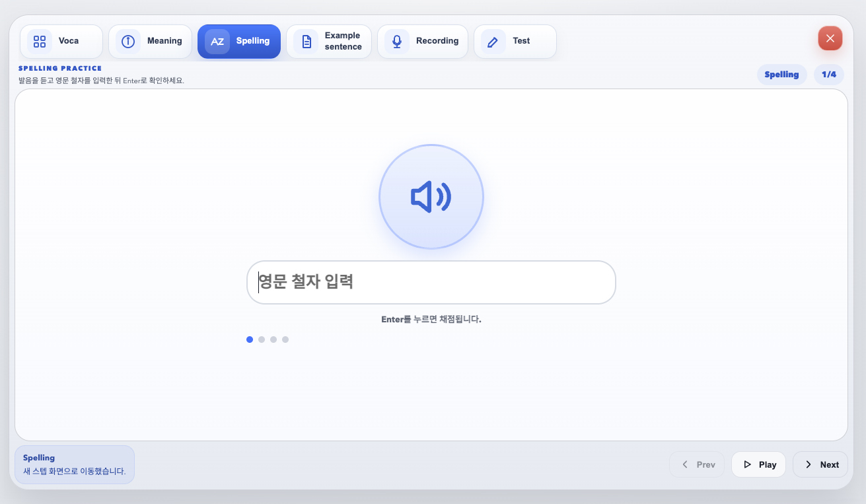Focus the English spelling input field
Viewport: 866px width, 504px height.
[431, 283]
